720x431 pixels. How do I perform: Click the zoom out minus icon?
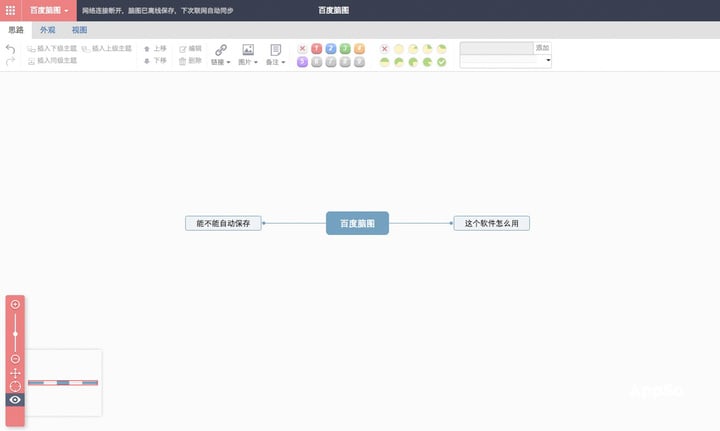coord(15,359)
